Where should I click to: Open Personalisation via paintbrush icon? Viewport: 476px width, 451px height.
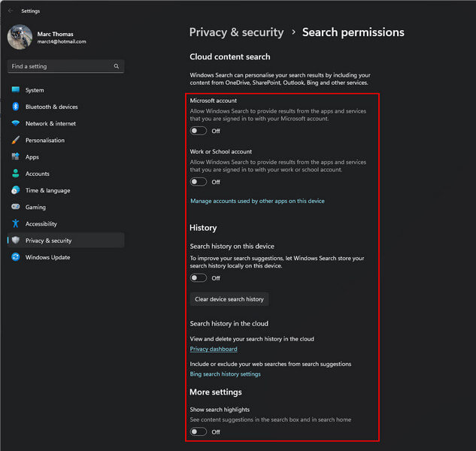coord(16,140)
